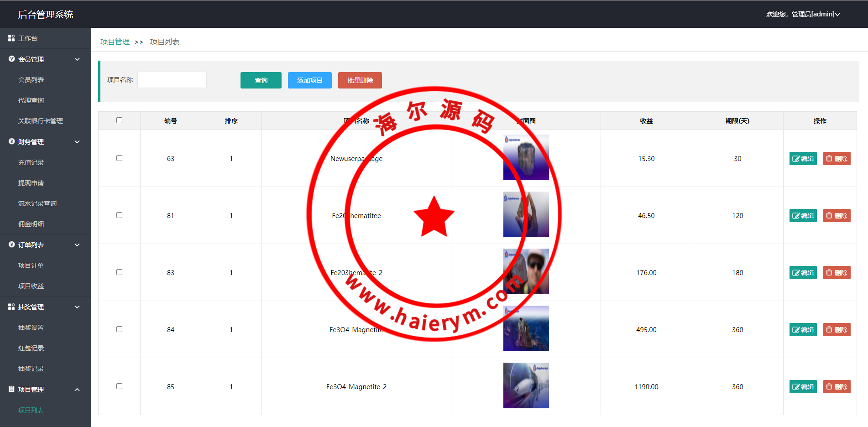Click the 添加项目 button

tap(310, 80)
